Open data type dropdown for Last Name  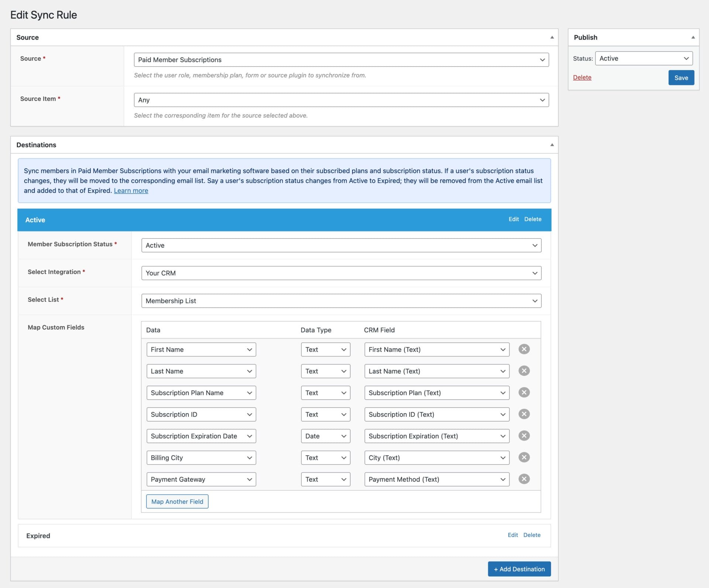(x=325, y=371)
